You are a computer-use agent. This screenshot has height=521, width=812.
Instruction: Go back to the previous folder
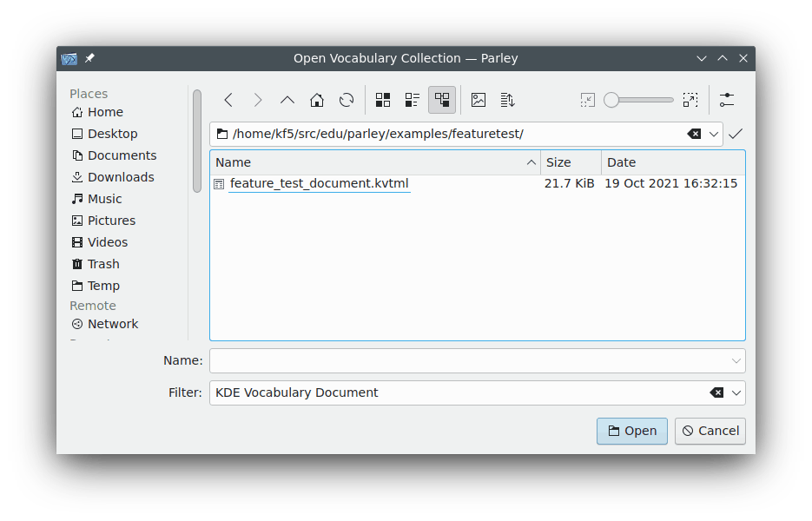point(228,100)
